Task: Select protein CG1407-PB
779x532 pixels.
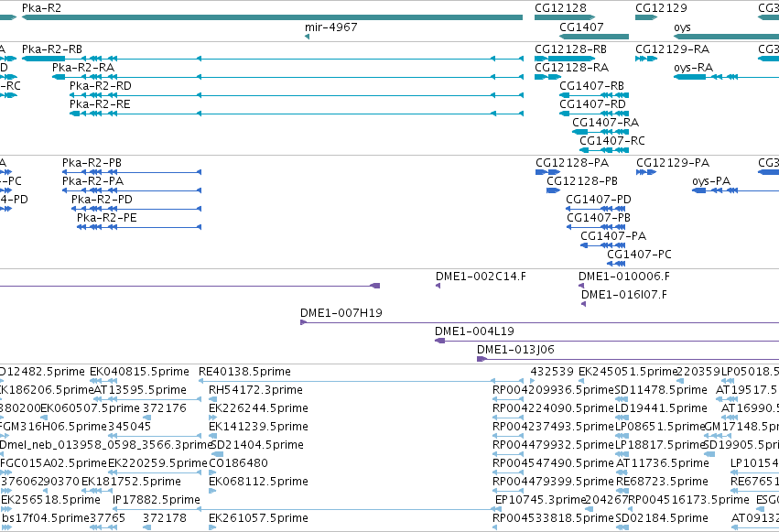Action: [596, 227]
